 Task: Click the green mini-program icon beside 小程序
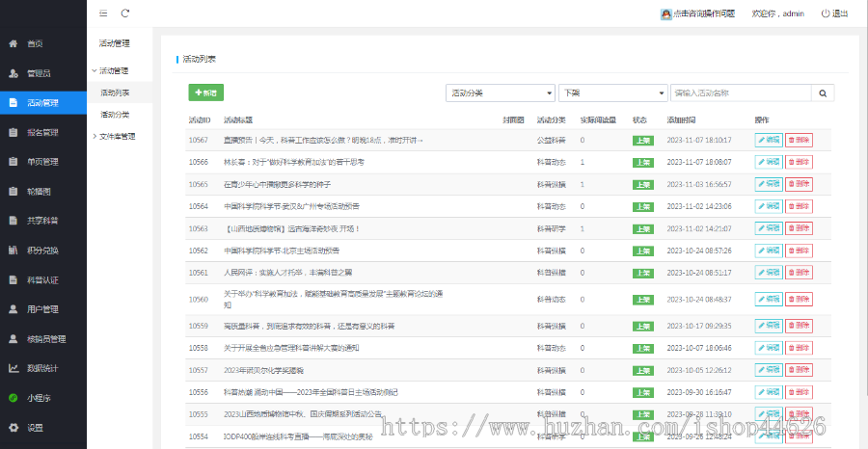(14, 398)
